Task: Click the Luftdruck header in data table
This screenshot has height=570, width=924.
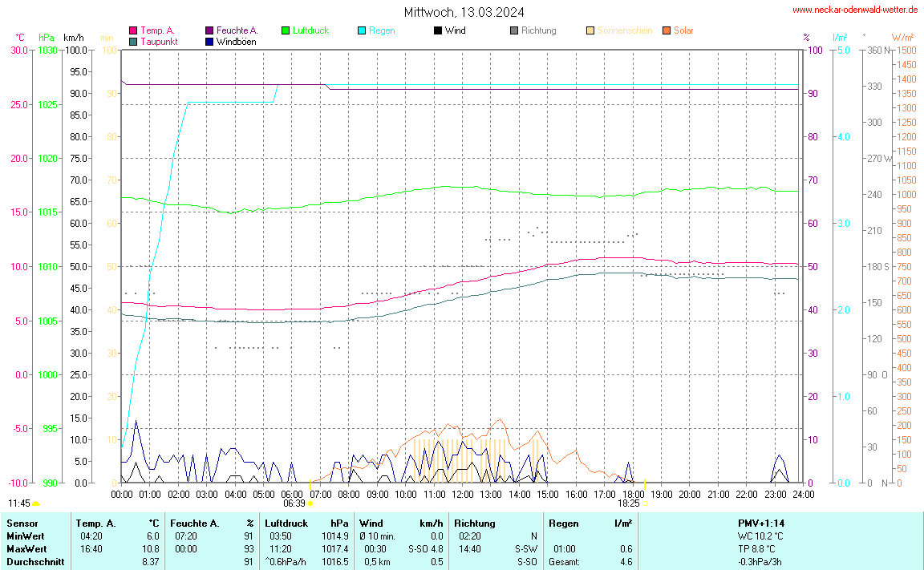Action: pos(286,524)
